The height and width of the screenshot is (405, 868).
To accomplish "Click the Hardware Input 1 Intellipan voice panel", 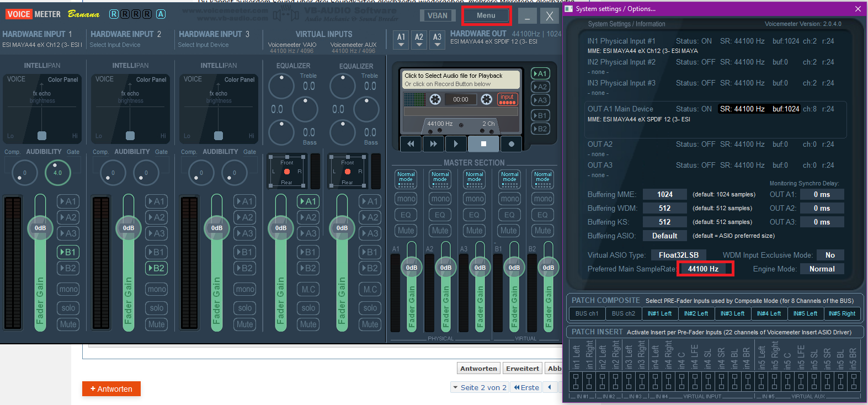I will pos(42,109).
